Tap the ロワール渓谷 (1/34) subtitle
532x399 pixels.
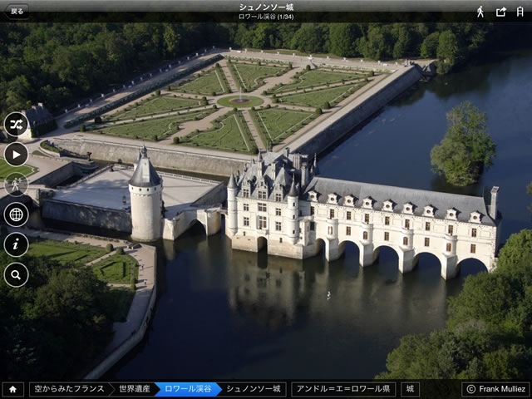(266, 17)
